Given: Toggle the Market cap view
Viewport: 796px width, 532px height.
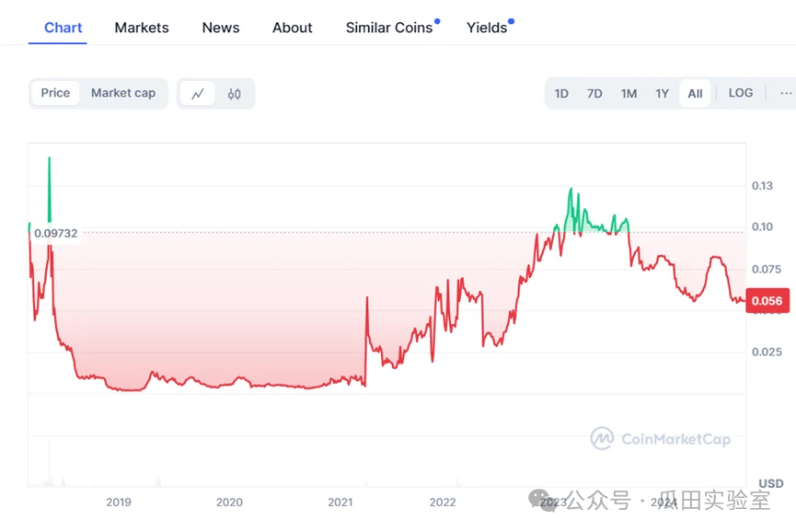Looking at the screenshot, I should pos(123,93).
